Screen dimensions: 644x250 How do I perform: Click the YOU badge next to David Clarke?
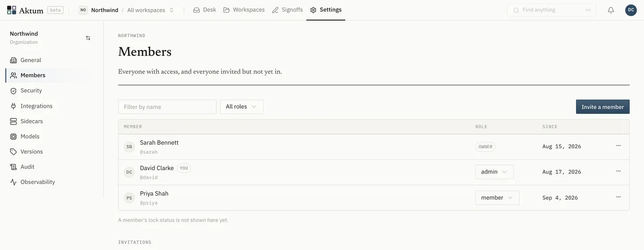[x=184, y=168]
